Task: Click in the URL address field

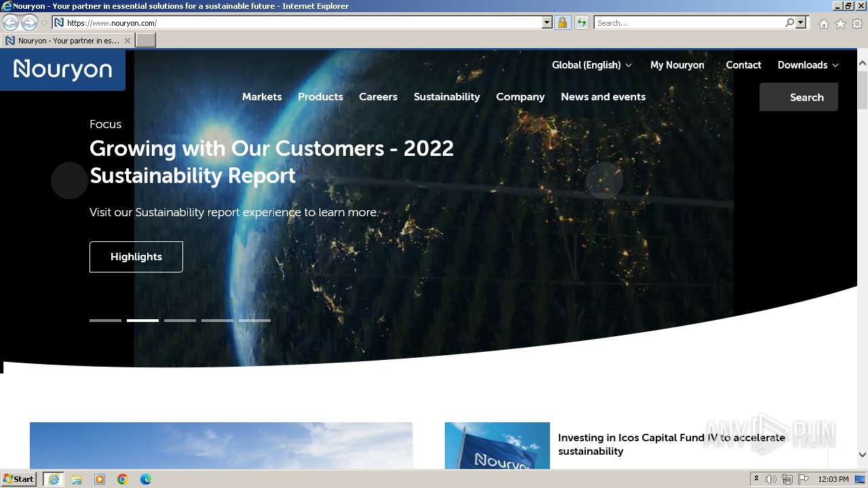Action: (x=303, y=23)
